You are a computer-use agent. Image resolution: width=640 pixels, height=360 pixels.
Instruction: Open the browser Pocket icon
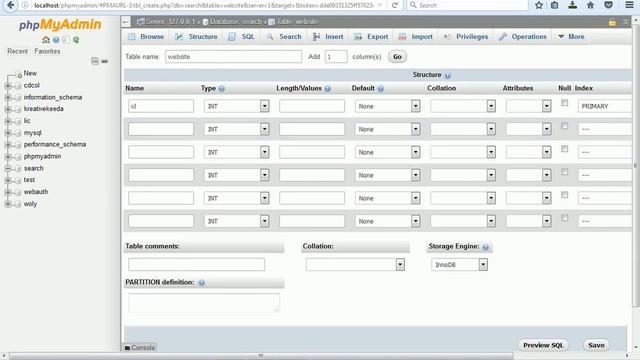[x=608, y=5]
